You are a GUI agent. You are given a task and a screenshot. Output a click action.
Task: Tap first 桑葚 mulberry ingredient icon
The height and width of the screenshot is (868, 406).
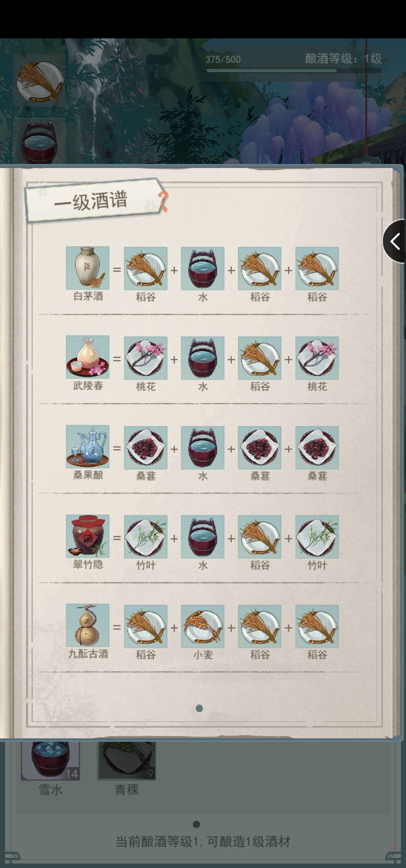tap(145, 448)
